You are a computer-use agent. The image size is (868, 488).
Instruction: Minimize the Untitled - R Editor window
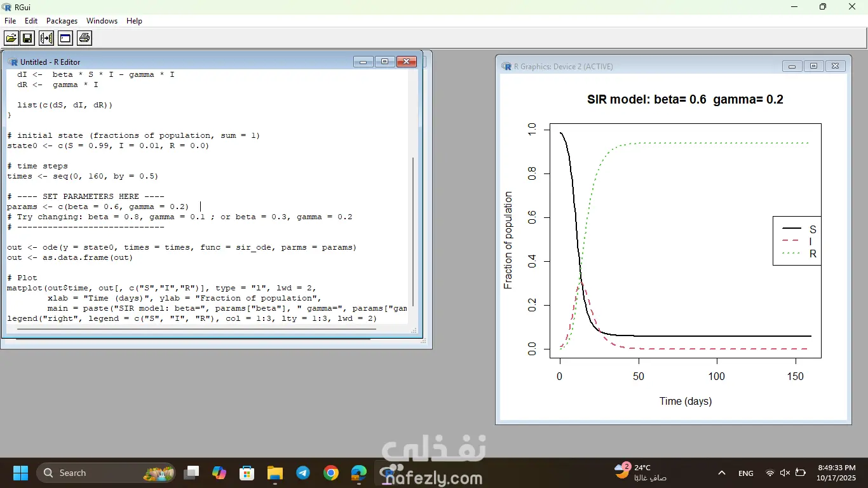(363, 62)
